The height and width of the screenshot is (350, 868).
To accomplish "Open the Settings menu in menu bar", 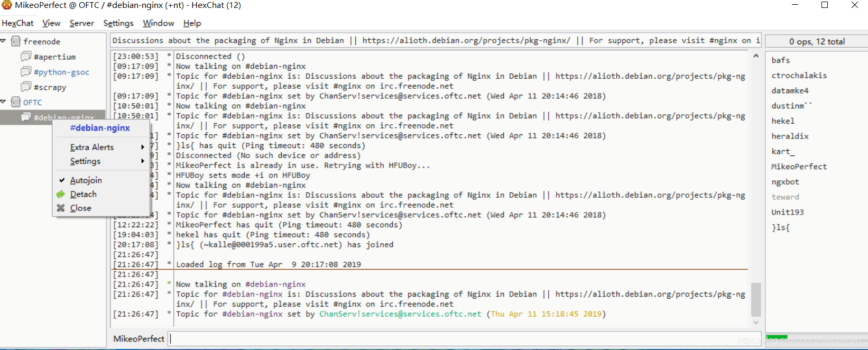I will [118, 23].
